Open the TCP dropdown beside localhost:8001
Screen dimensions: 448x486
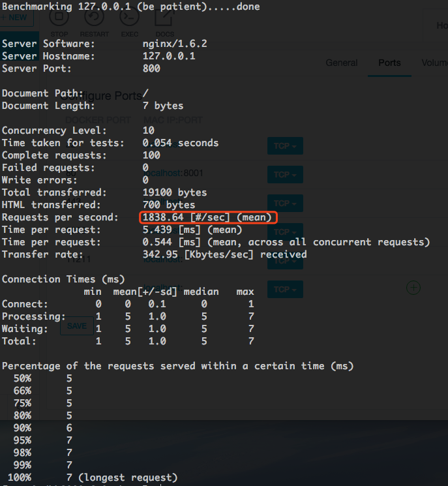tap(285, 174)
